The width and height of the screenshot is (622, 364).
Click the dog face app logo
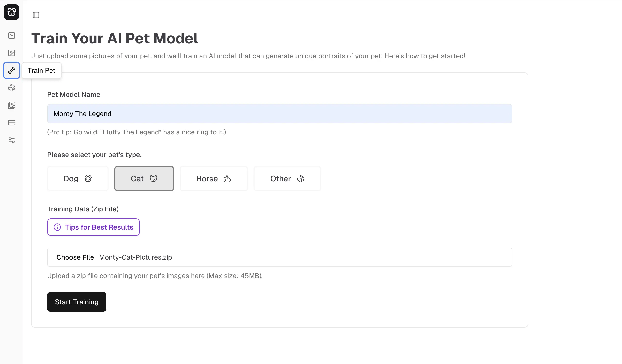pos(12,12)
